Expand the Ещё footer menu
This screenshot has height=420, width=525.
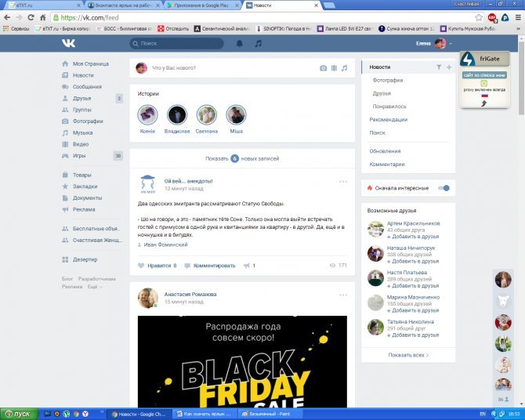(95, 287)
